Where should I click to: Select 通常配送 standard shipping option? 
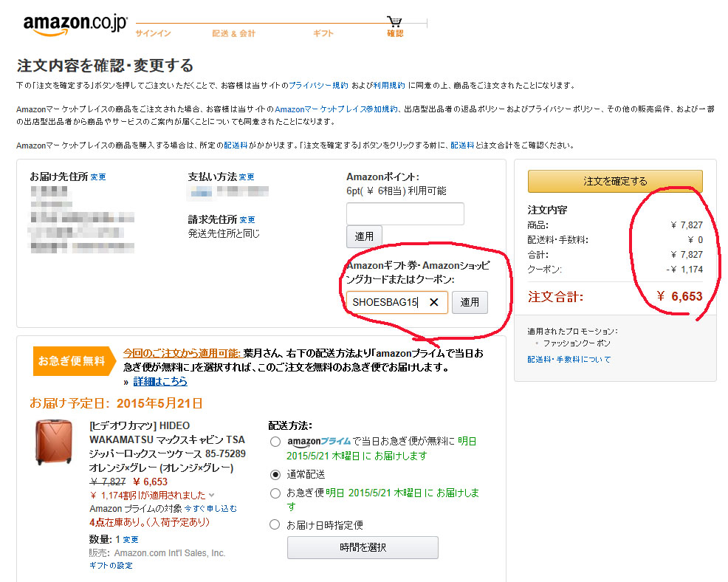coord(275,474)
